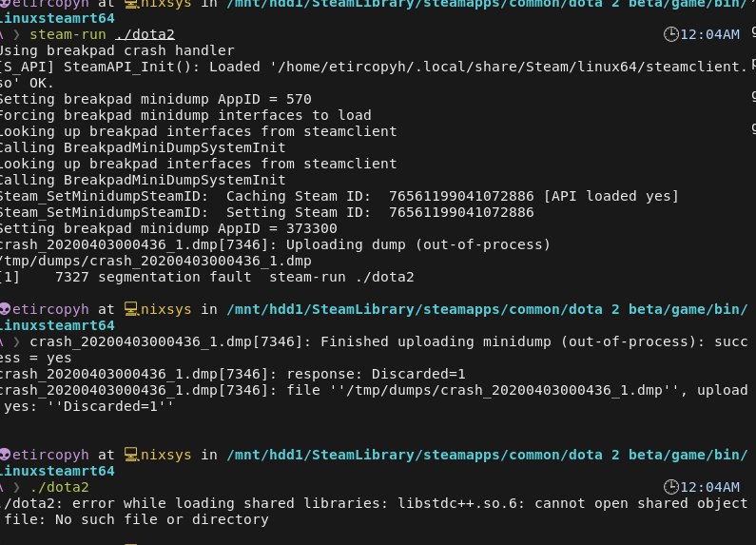The height and width of the screenshot is (545, 756).
Task: Click 'Finished uploading minidump' text
Action: point(436,342)
